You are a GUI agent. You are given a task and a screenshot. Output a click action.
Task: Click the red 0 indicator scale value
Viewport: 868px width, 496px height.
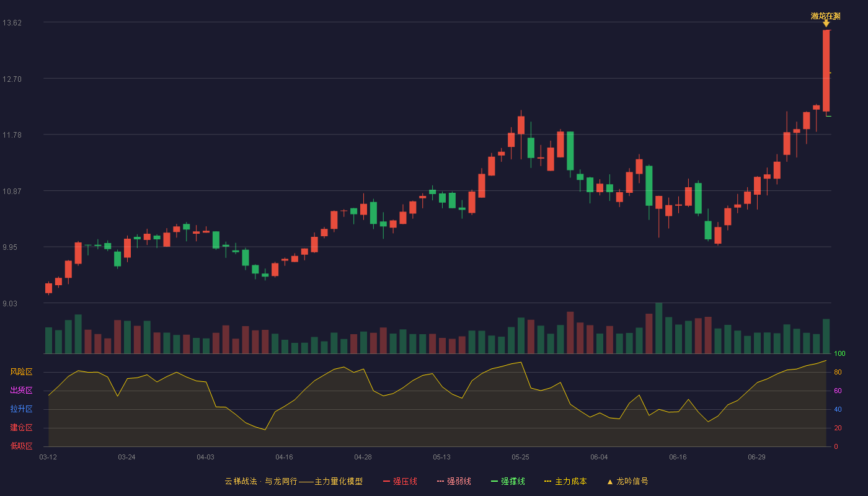coord(836,446)
